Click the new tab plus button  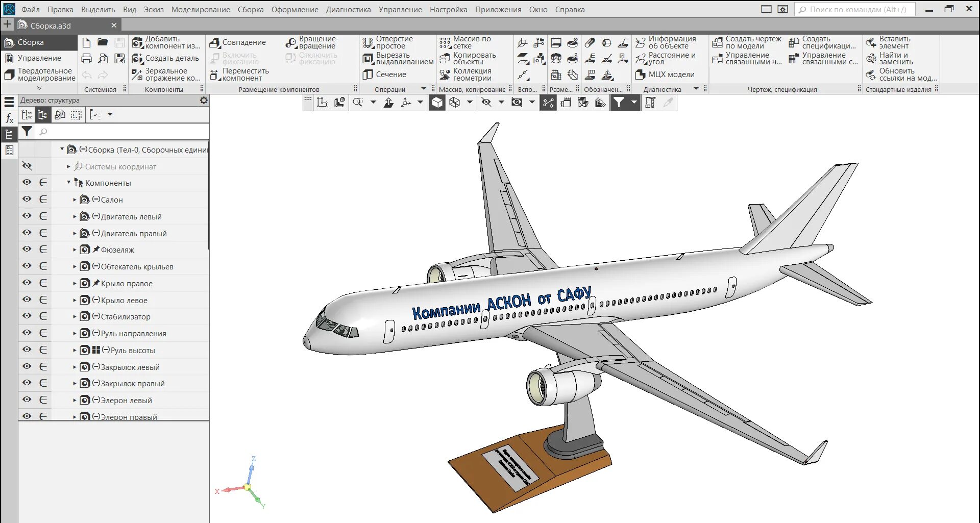[8, 24]
